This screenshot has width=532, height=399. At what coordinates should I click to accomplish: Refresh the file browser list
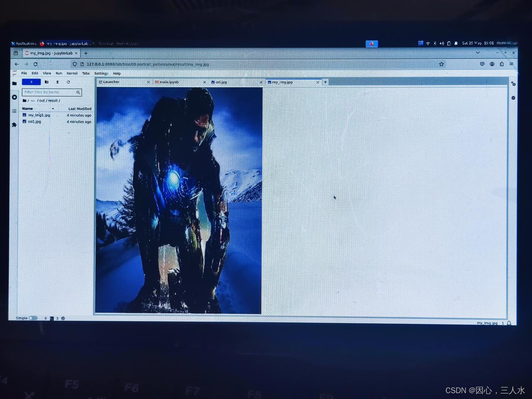click(68, 82)
